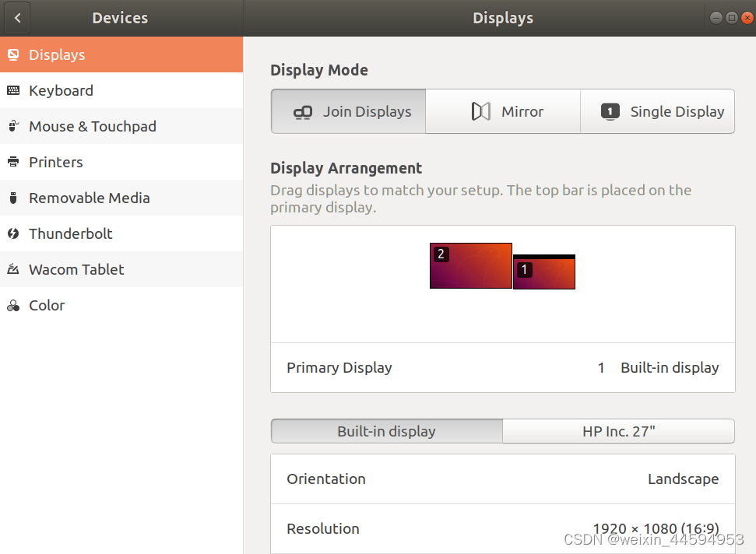
Task: Select display 1 thumbnail in arrangement
Action: click(544, 272)
